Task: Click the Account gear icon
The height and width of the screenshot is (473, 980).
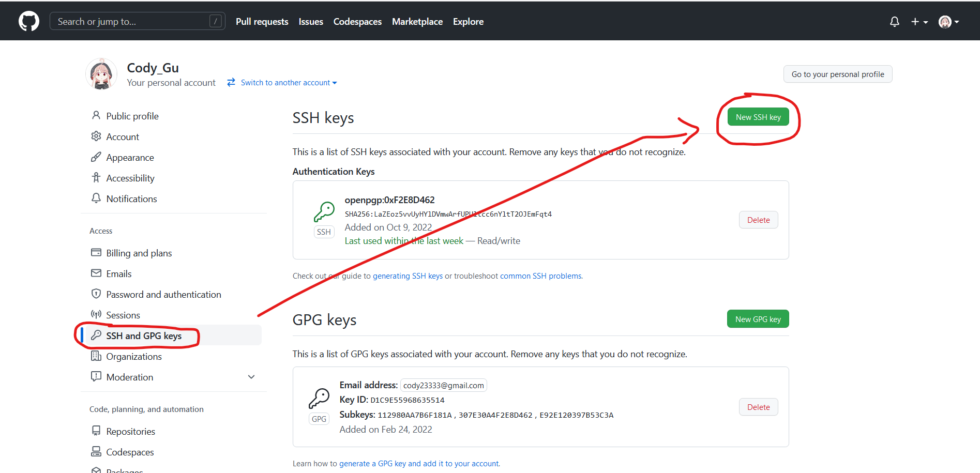Action: [96, 136]
